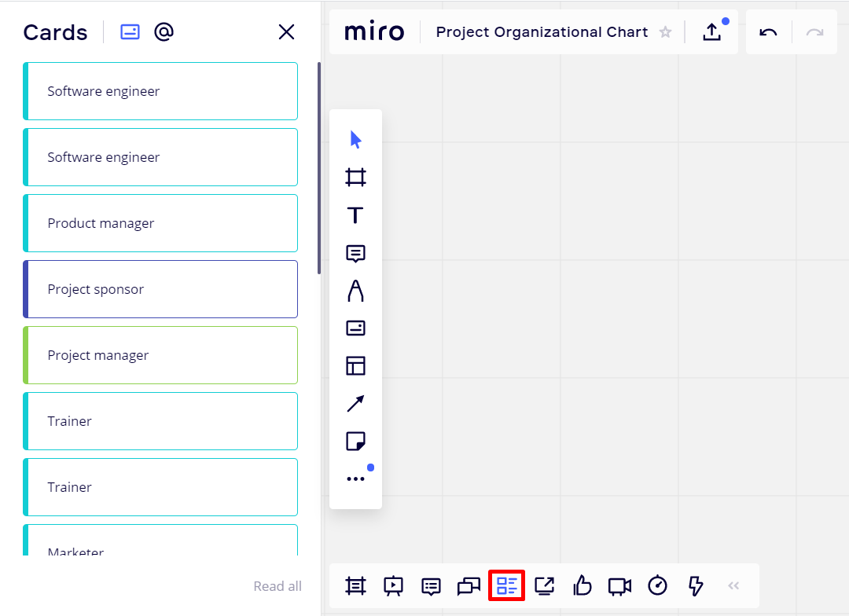Open the Project sponsor card

tap(160, 289)
